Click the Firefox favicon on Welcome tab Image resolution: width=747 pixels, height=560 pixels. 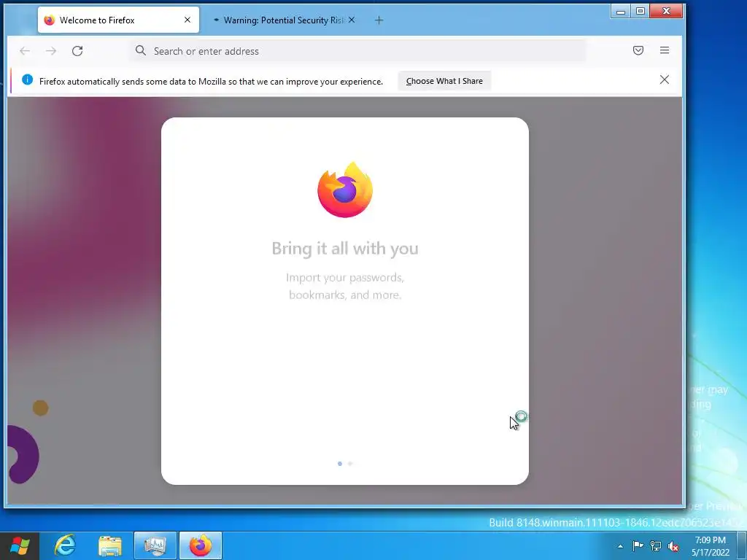(x=49, y=20)
